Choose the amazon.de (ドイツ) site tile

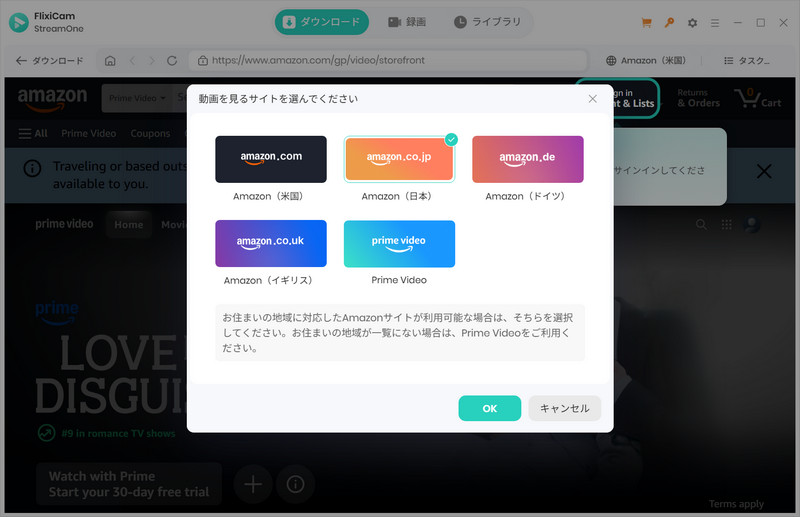pos(528,159)
